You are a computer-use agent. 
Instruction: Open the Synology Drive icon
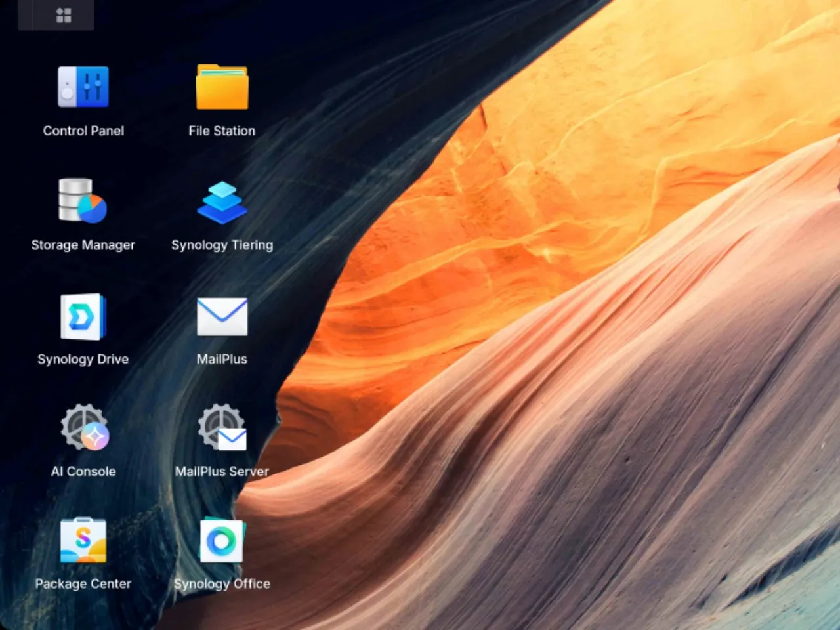[83, 316]
